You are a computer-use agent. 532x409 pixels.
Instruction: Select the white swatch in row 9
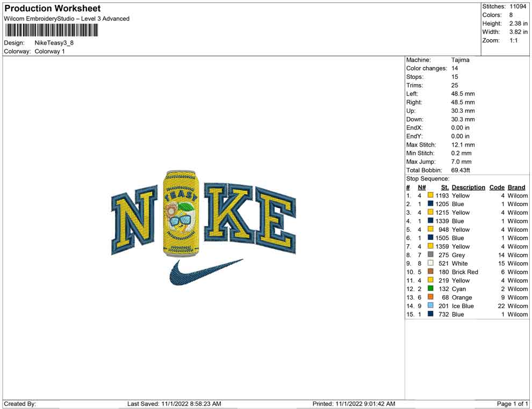[x=430, y=263]
